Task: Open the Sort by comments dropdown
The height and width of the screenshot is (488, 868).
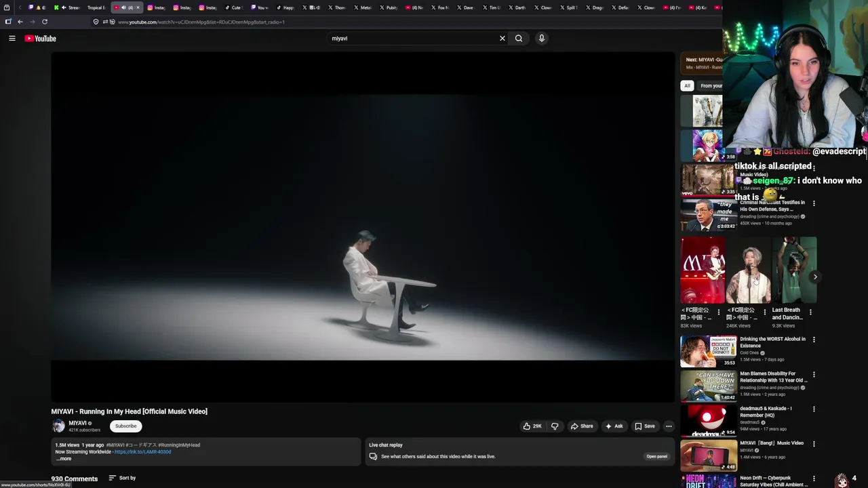Action: [x=122, y=479]
